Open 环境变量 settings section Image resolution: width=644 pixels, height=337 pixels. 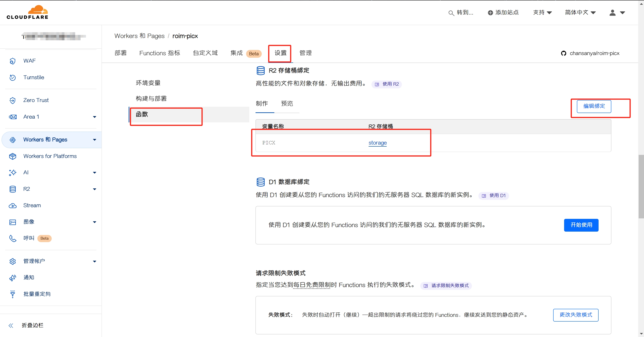[148, 83]
